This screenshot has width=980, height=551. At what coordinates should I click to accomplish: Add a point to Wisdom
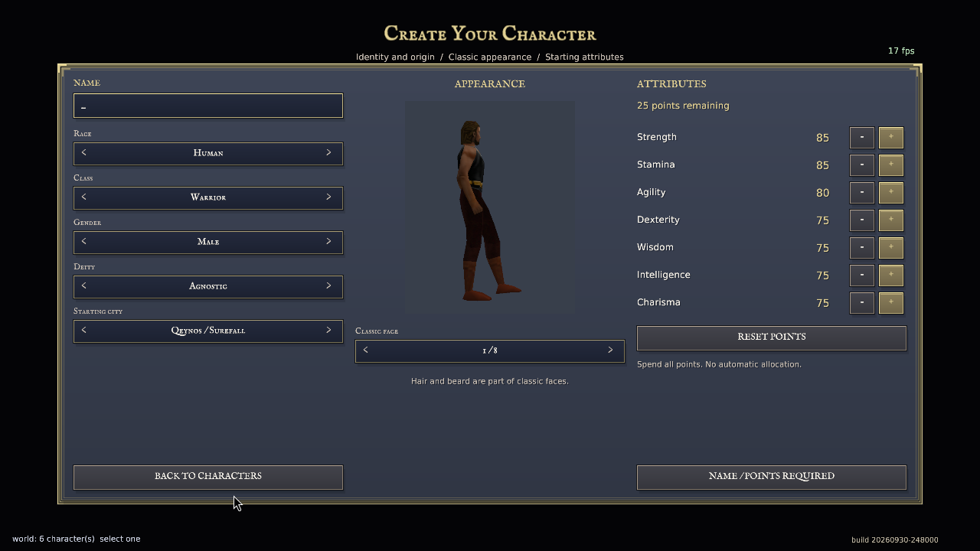pos(891,248)
